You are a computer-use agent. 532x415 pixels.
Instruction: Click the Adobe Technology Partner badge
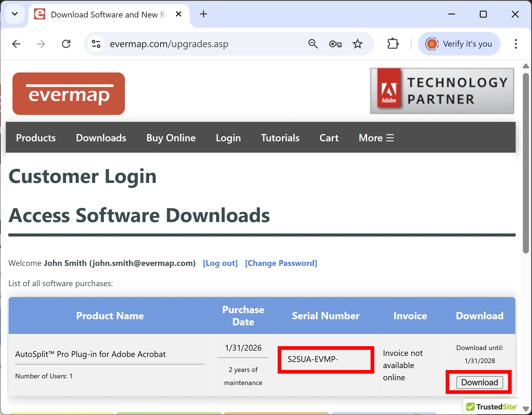[442, 91]
